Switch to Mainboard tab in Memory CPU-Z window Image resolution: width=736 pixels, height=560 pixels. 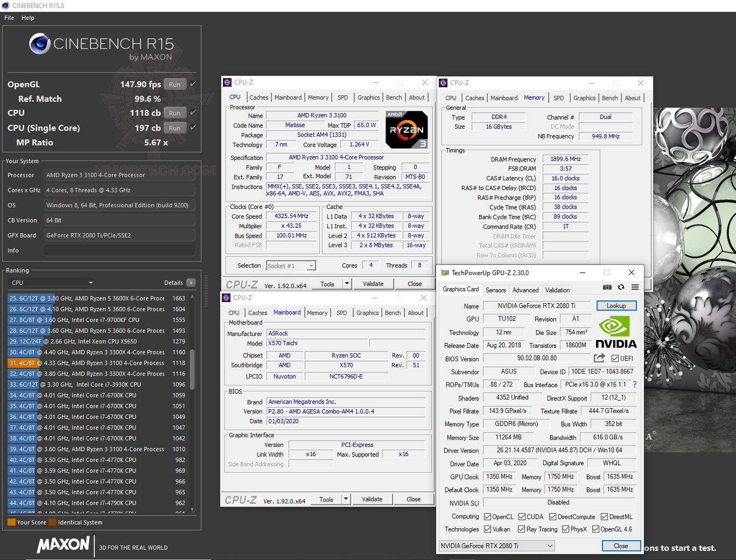pos(504,98)
